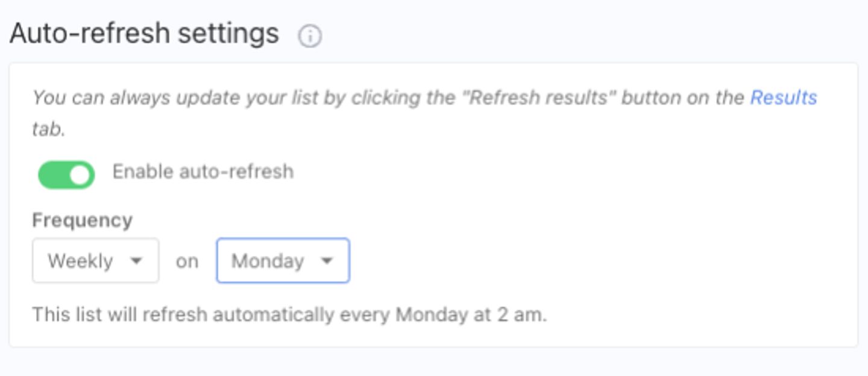Select the Auto-refresh settings heading
This screenshot has width=868, height=376.
pos(144,34)
